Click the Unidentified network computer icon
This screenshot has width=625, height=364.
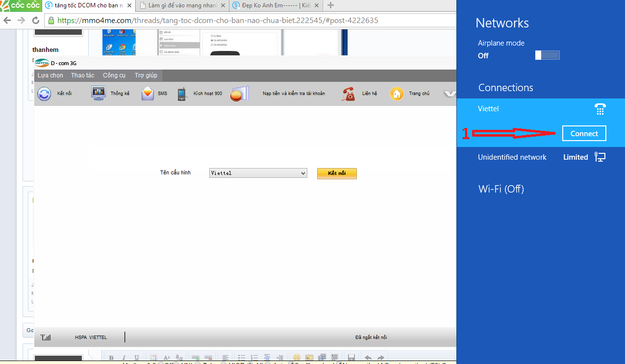click(x=600, y=157)
